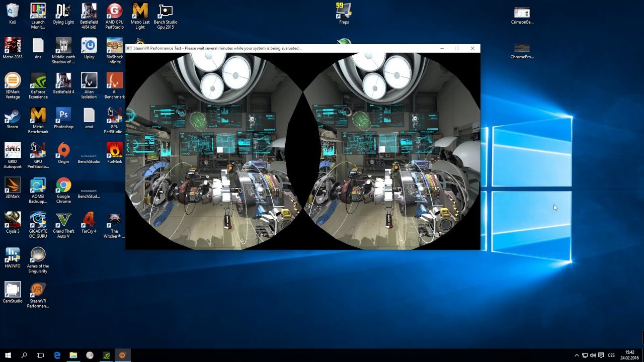Switch the CES input language indicator
Viewport: 644px width, 362px height.
click(611, 355)
